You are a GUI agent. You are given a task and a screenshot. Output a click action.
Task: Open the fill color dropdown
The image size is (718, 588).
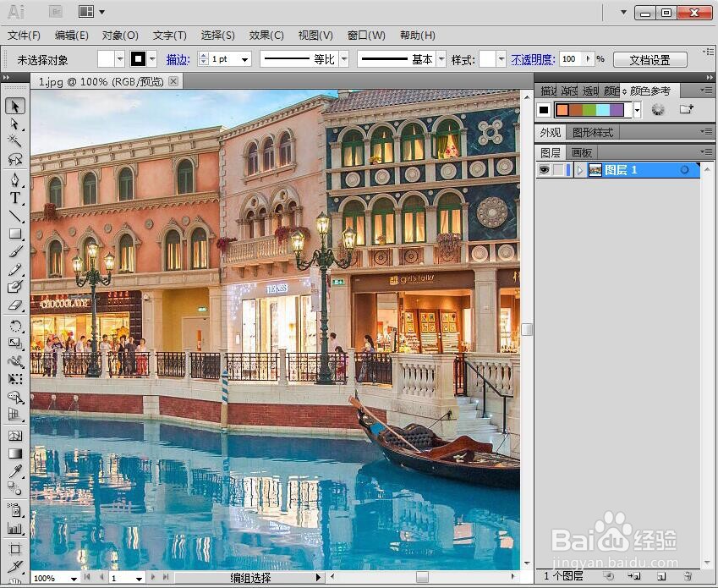120,59
